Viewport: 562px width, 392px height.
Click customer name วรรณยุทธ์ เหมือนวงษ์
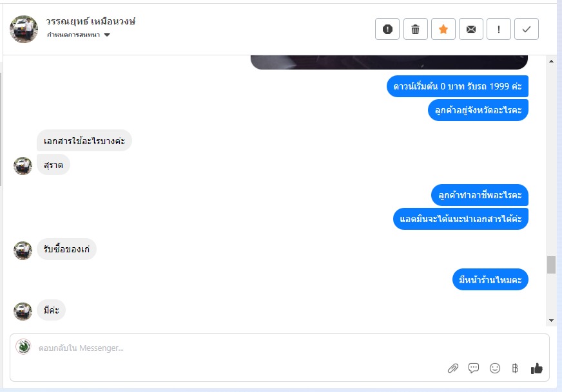coord(91,21)
